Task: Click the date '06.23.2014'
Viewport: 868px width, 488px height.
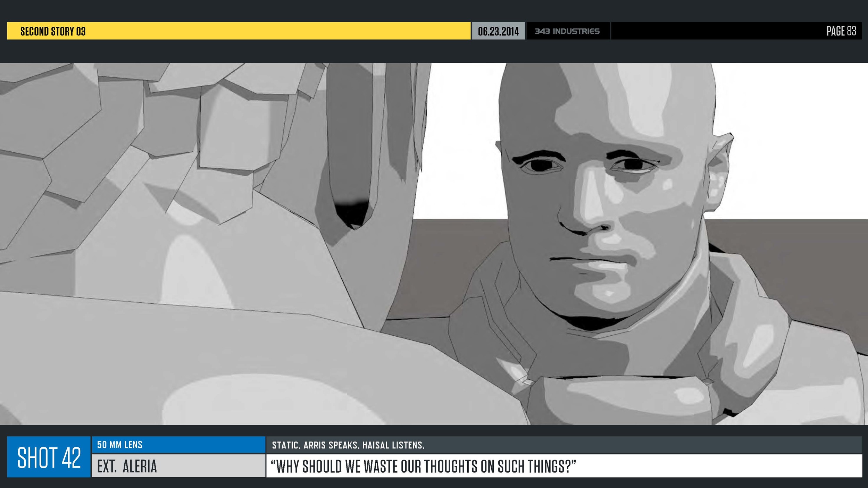Action: pos(498,31)
